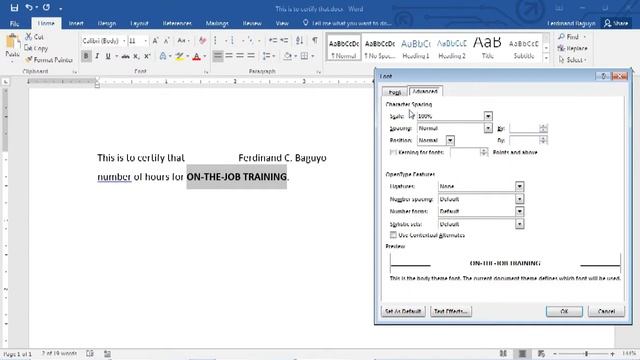Increase paragraph indent

pyautogui.click(x=284, y=41)
